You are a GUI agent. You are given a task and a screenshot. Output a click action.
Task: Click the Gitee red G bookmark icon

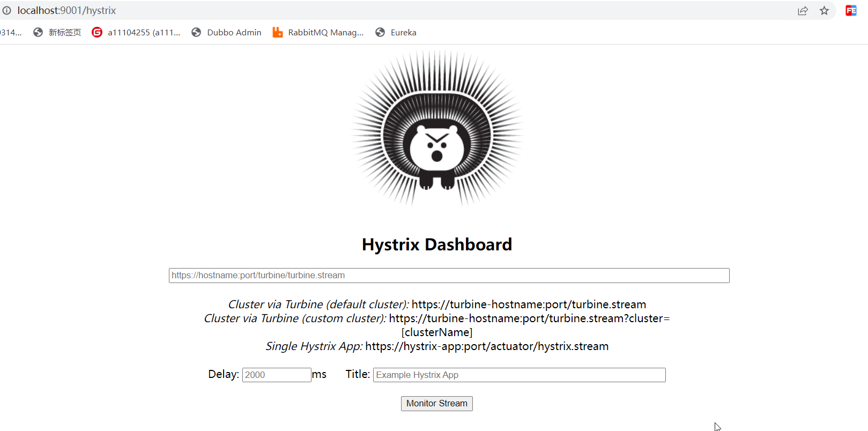point(97,32)
